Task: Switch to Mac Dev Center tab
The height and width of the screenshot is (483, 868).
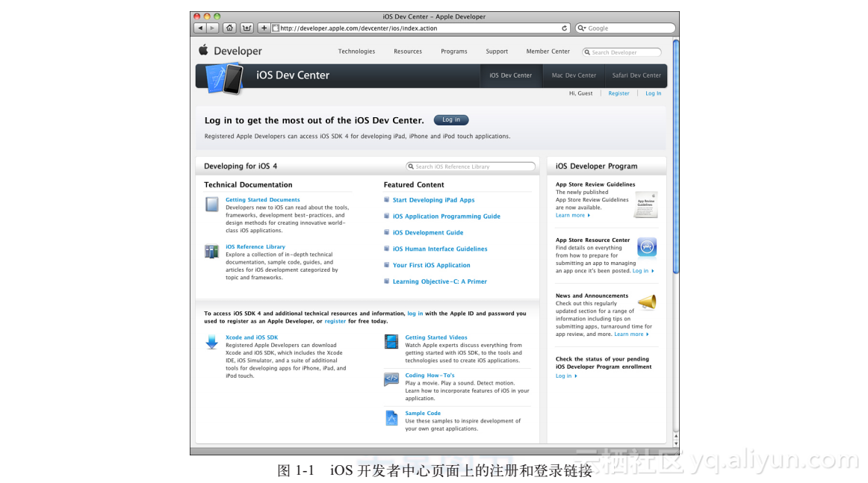Action: tap(574, 76)
